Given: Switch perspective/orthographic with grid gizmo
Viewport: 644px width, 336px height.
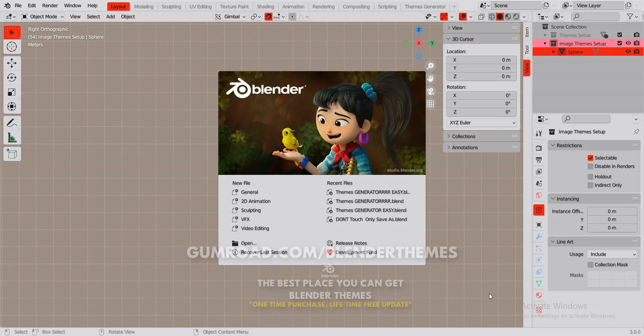Looking at the screenshot, I should [x=430, y=104].
